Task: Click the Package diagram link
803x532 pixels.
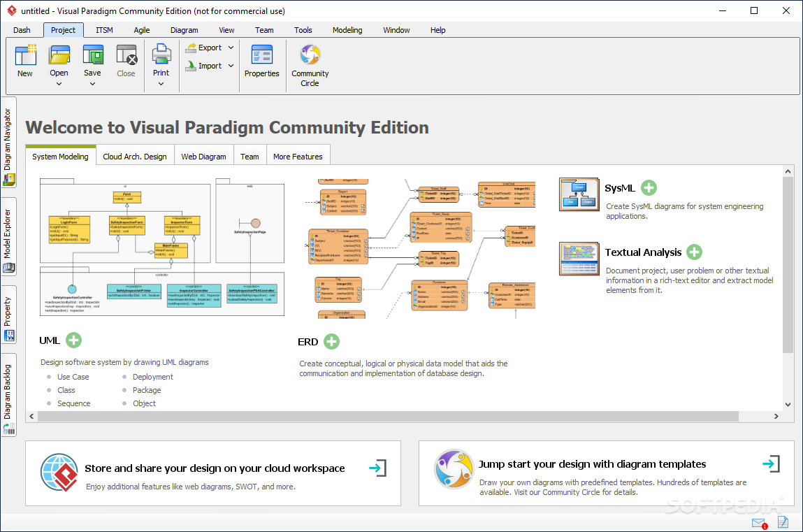Action: 147,390
